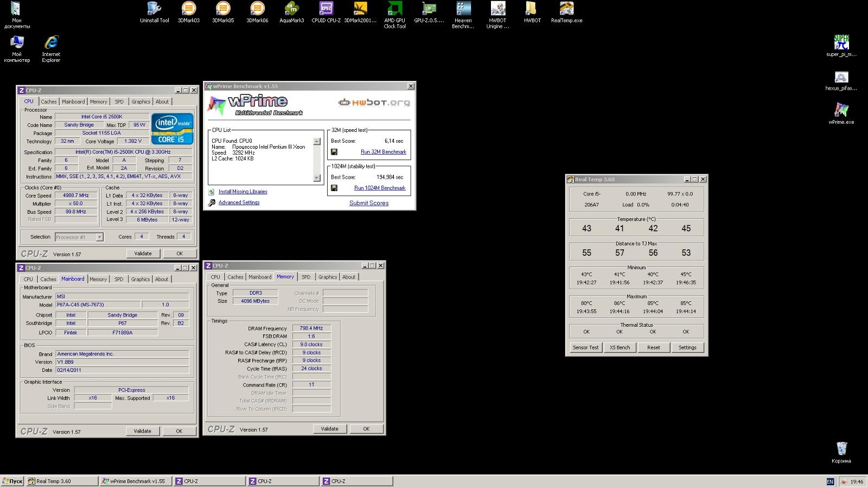The width and height of the screenshot is (868, 488).
Task: Open the HWBOT Unigine desktop shortcut
Action: [497, 15]
